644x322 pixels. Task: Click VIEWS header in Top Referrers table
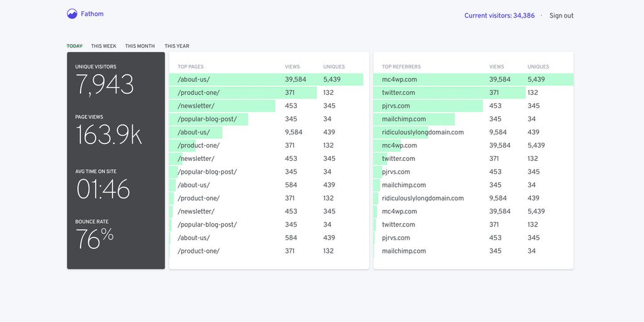pyautogui.click(x=497, y=67)
